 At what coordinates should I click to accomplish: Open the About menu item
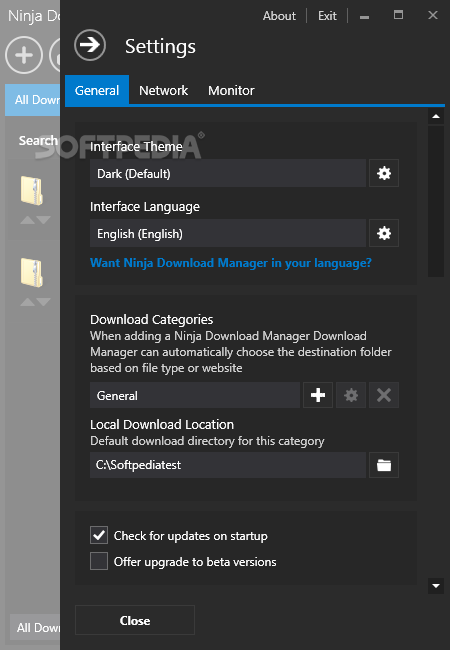279,16
